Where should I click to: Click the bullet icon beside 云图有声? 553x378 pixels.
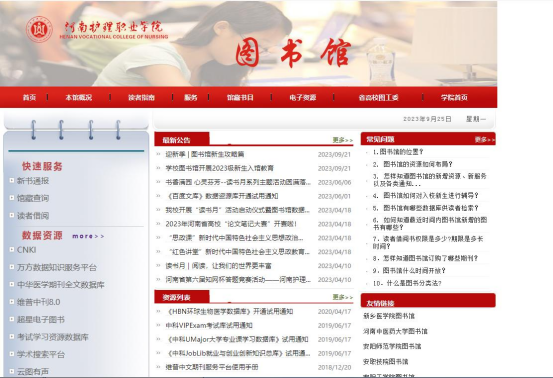click(12, 371)
